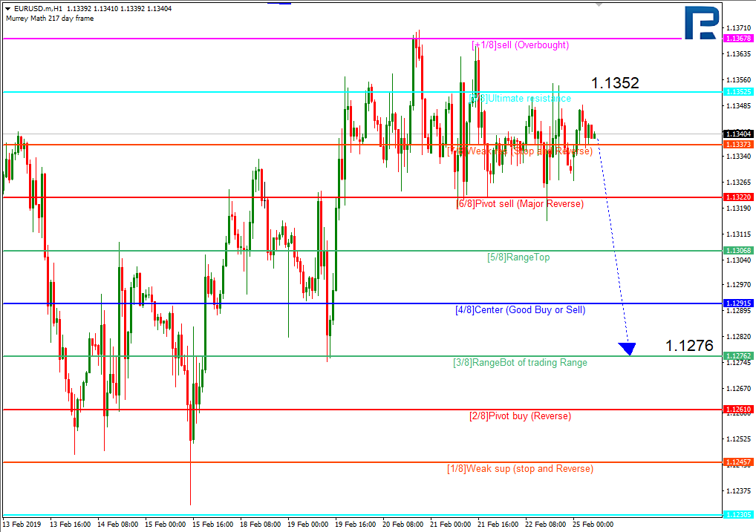The width and height of the screenshot is (756, 532).
Task: Select the '[1/8]Weak sup (stop and Reverse)' label
Action: pyautogui.click(x=521, y=469)
